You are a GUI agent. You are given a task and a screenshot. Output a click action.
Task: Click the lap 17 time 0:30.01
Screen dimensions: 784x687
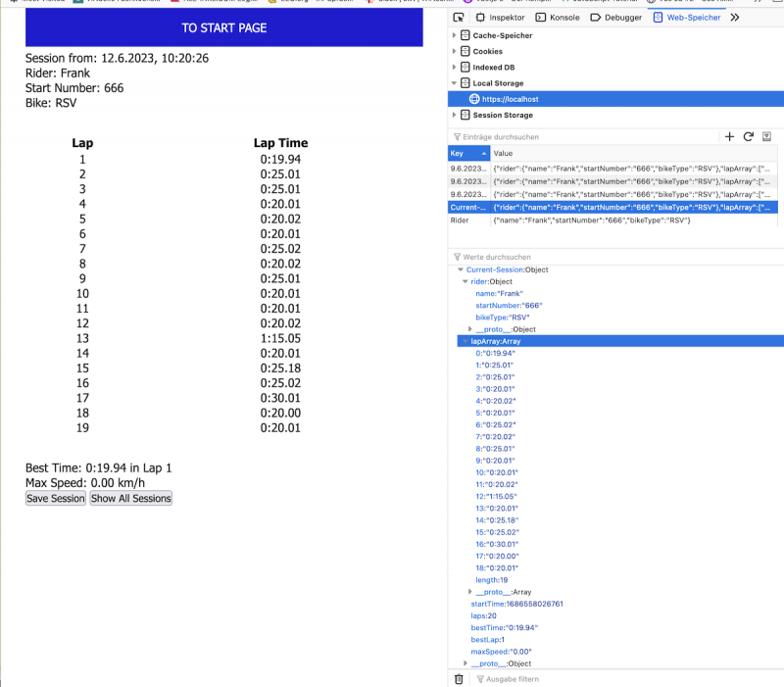280,398
